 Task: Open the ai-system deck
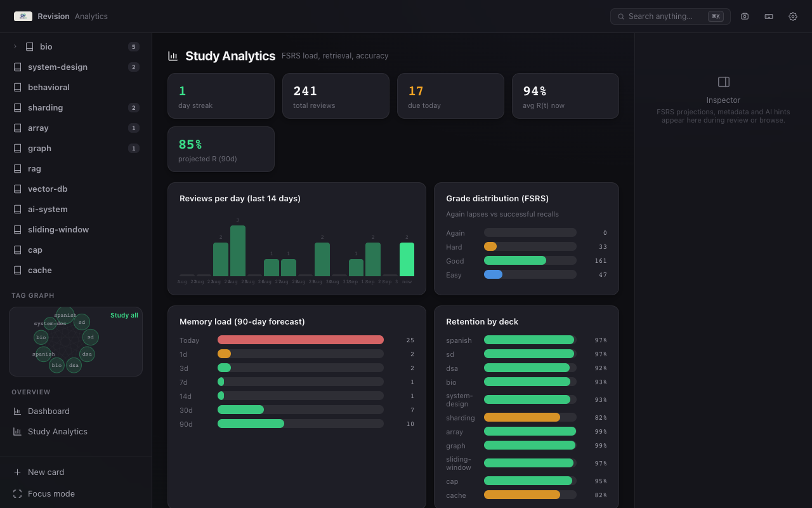click(76, 209)
